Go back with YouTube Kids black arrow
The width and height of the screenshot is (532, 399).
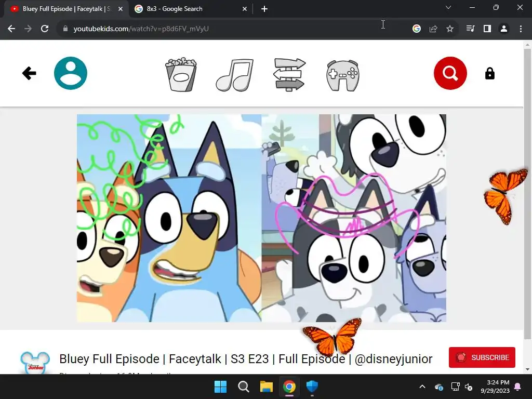coord(29,73)
